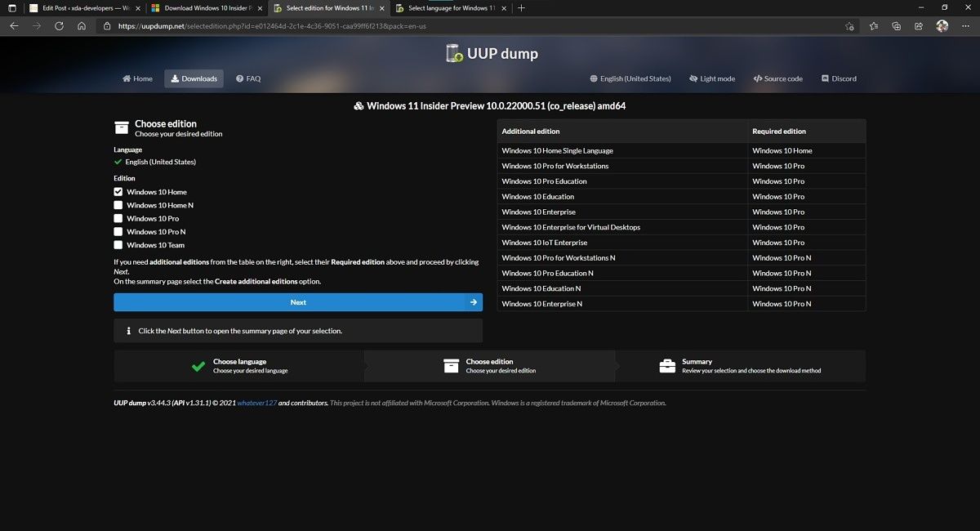Close the Select edition for Windows 11 tab
The height and width of the screenshot is (531, 980).
click(381, 8)
